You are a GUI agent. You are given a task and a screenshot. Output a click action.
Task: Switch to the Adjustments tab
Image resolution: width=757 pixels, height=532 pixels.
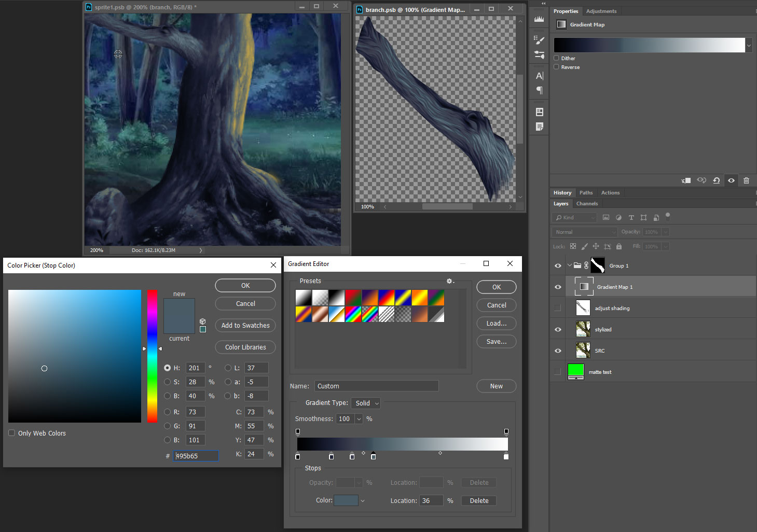[x=601, y=11]
